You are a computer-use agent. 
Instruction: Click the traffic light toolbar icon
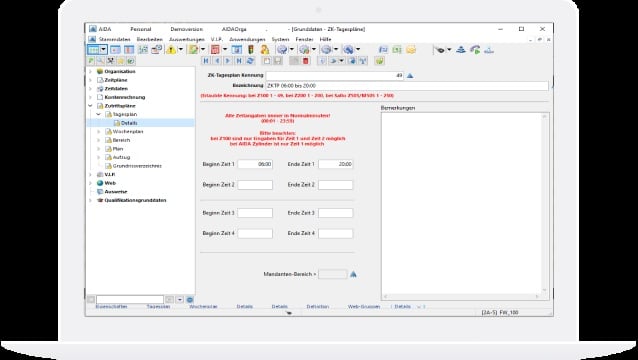pos(251,50)
